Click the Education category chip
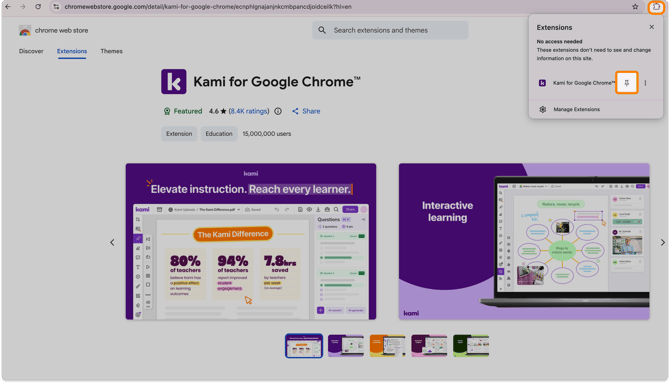The image size is (670, 383). pyautogui.click(x=219, y=134)
